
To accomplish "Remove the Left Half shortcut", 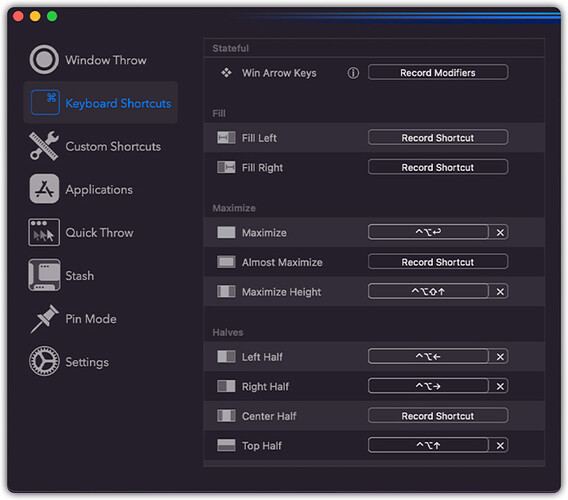I will (x=500, y=357).
